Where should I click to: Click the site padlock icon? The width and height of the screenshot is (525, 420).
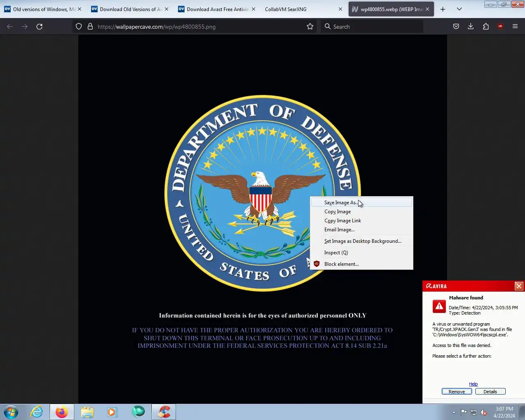point(90,26)
